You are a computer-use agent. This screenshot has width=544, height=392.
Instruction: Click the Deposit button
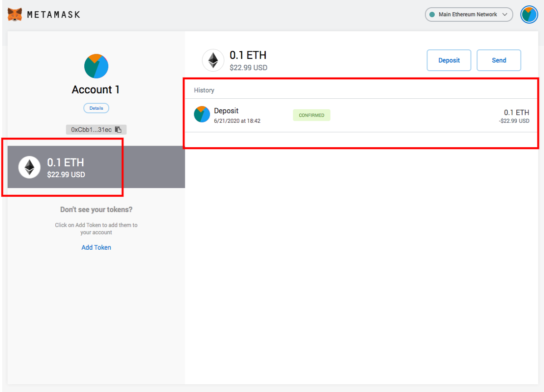449,60
